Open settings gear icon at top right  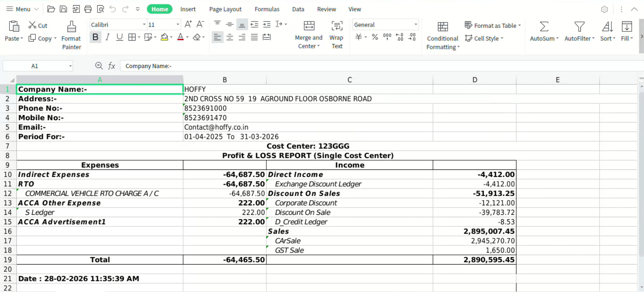tap(605, 9)
